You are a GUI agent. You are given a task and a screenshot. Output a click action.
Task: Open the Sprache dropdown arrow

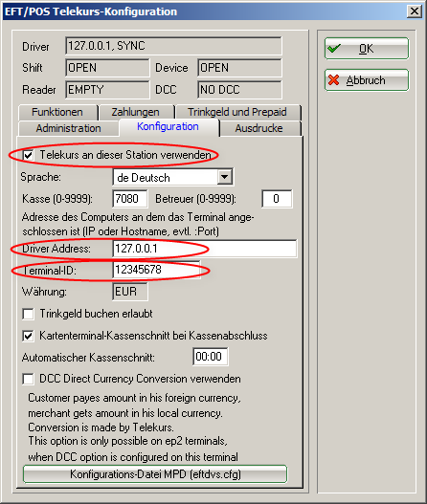225,177
